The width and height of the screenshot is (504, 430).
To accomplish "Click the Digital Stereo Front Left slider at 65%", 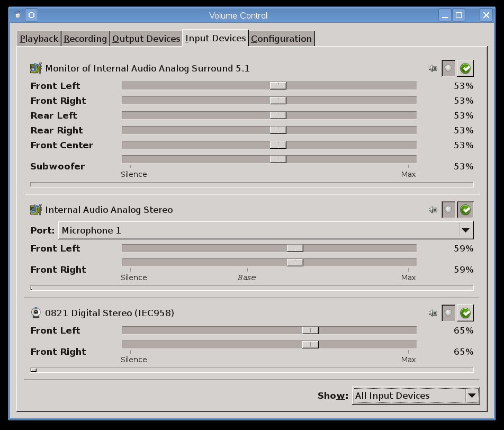I will (x=269, y=330).
